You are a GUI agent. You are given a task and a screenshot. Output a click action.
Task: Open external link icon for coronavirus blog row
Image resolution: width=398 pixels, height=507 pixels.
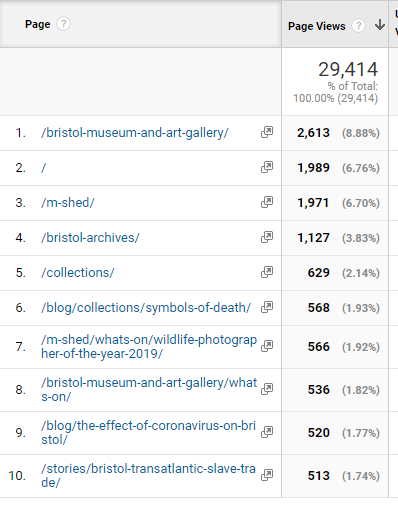[x=267, y=432]
